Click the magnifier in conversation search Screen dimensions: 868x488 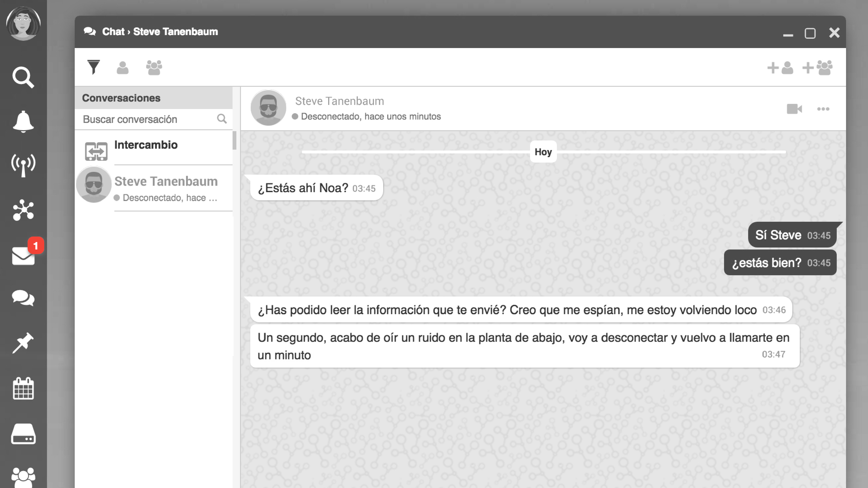click(222, 119)
